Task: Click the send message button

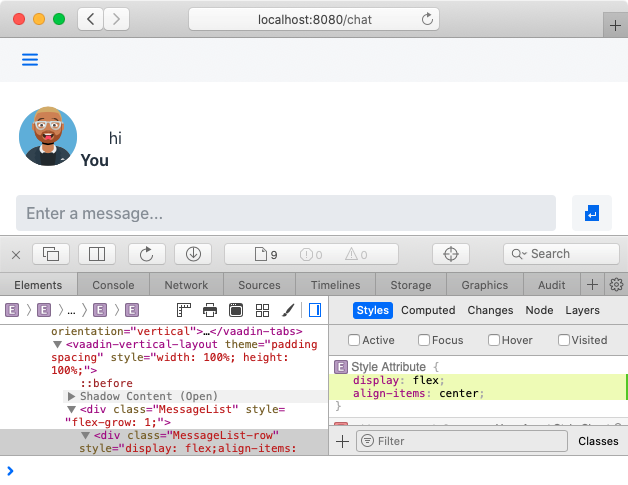Action: [x=591, y=213]
